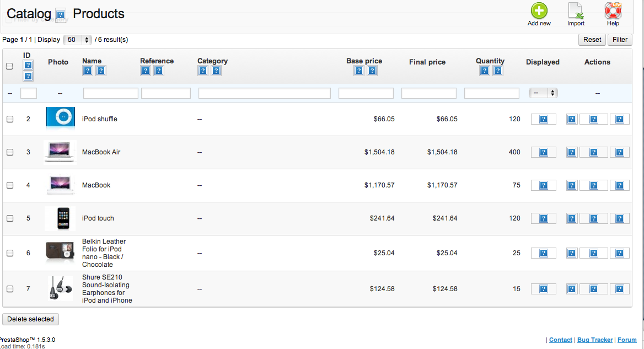Click the Filter button
This screenshot has width=644, height=349.
click(x=620, y=39)
